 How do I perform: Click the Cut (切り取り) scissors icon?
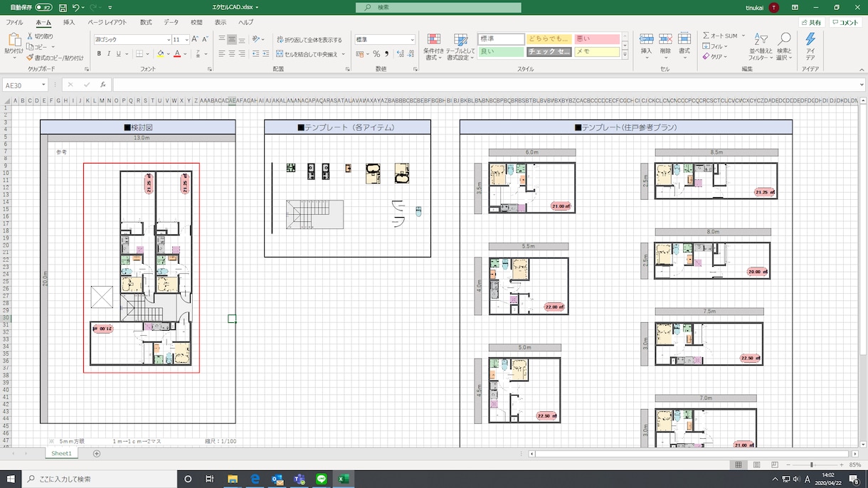(31, 36)
